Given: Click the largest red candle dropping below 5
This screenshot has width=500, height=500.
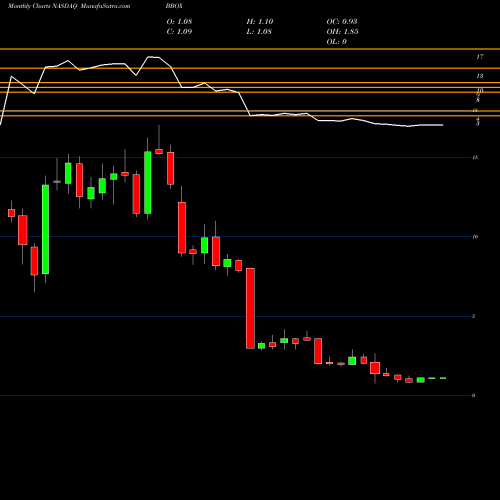Looking at the screenshot, I should coord(250,308).
